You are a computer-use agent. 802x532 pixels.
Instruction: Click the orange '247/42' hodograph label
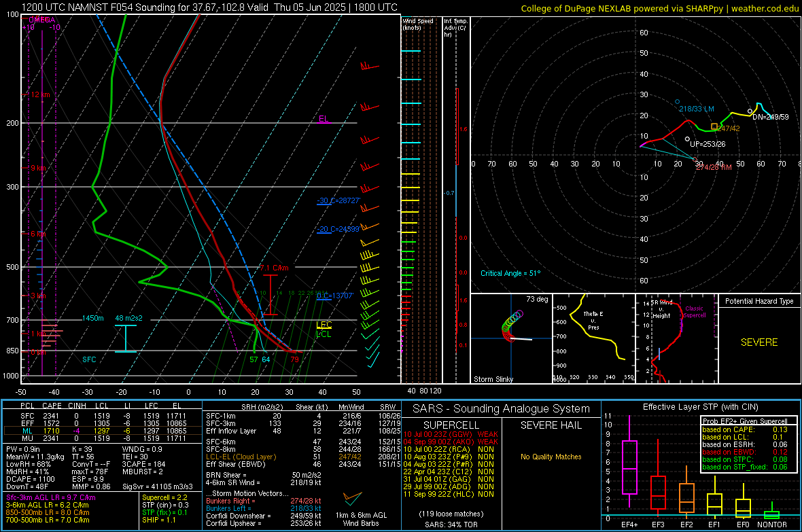730,128
